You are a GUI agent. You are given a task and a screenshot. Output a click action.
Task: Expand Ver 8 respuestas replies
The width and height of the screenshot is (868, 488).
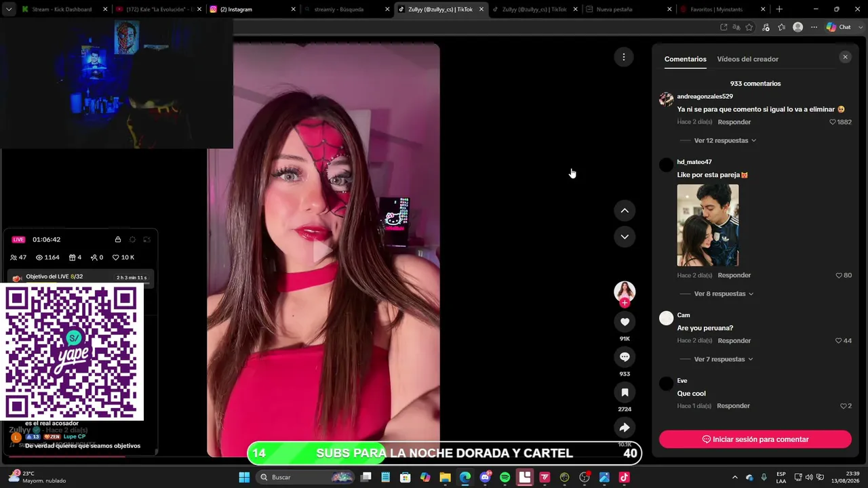pyautogui.click(x=724, y=293)
